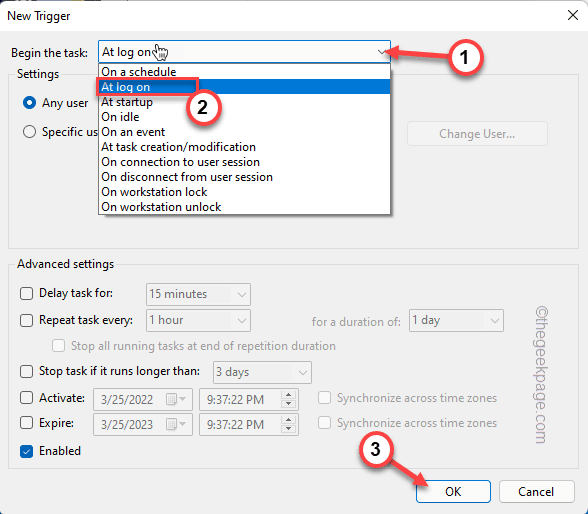
Task: Click the Cancel button
Action: pyautogui.click(x=536, y=492)
